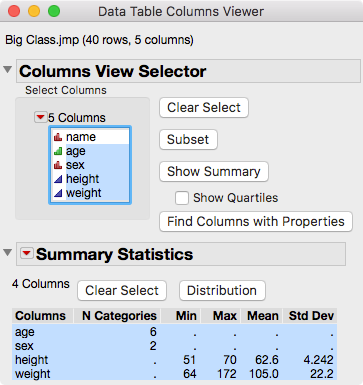Collapse the Summary Statistics outline
Viewport: 363px width, 385px height.
(x=8, y=253)
